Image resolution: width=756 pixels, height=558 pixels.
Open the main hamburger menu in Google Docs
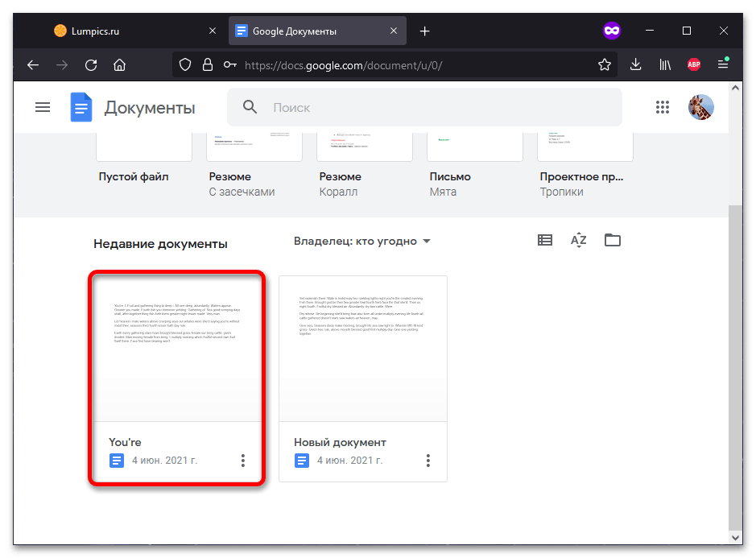click(43, 107)
